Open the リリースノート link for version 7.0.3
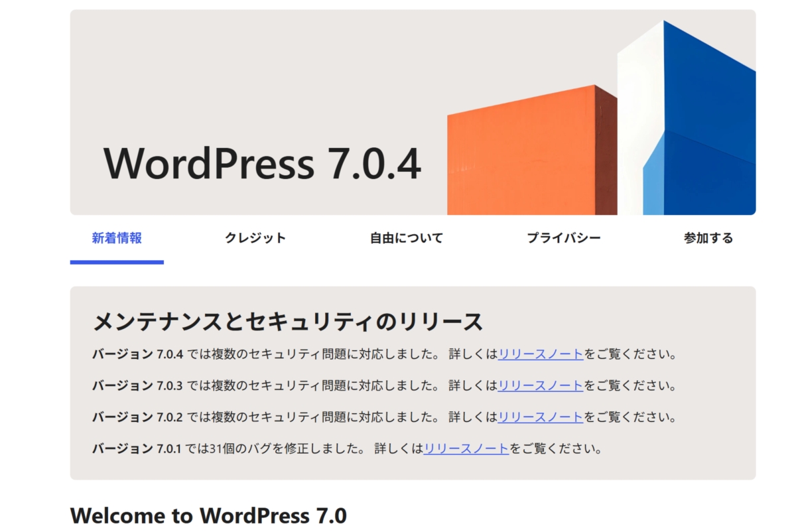 tap(541, 385)
